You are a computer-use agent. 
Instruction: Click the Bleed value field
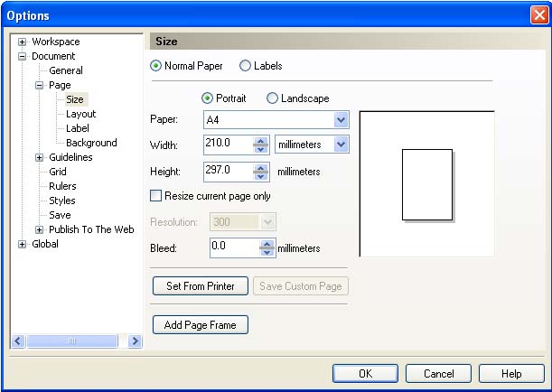point(235,247)
